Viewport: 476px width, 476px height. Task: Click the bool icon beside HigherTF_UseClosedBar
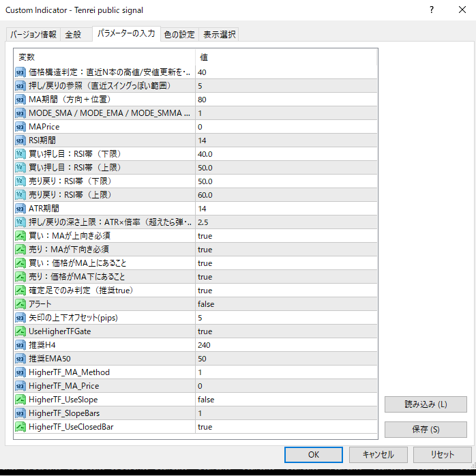pyautogui.click(x=20, y=427)
